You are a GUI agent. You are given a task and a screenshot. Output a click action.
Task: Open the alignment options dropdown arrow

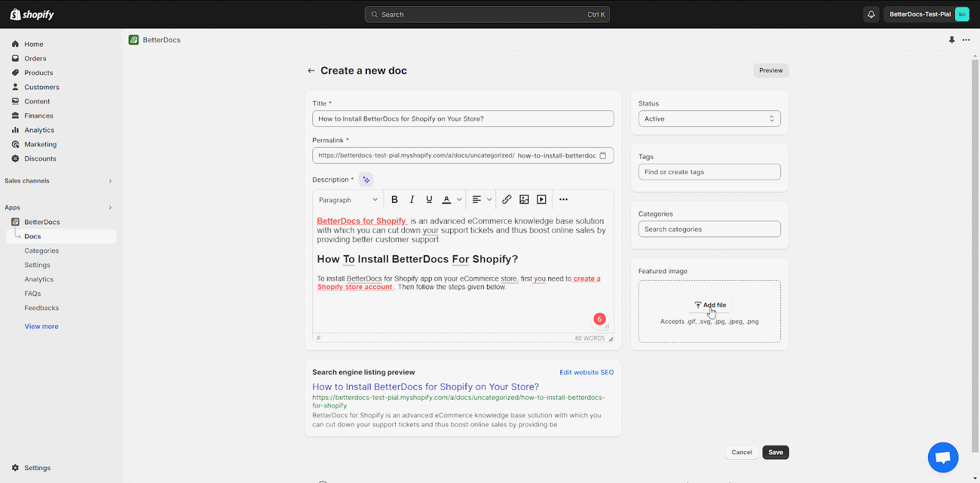(x=489, y=199)
